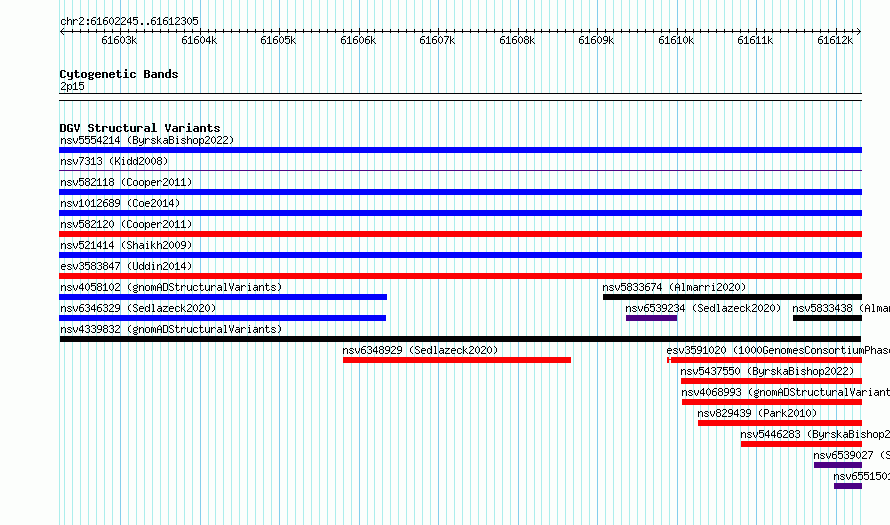The width and height of the screenshot is (890, 525).
Task: Click the nsv6346329 (Sedlazeck2020) label
Action: pyautogui.click(x=138, y=308)
